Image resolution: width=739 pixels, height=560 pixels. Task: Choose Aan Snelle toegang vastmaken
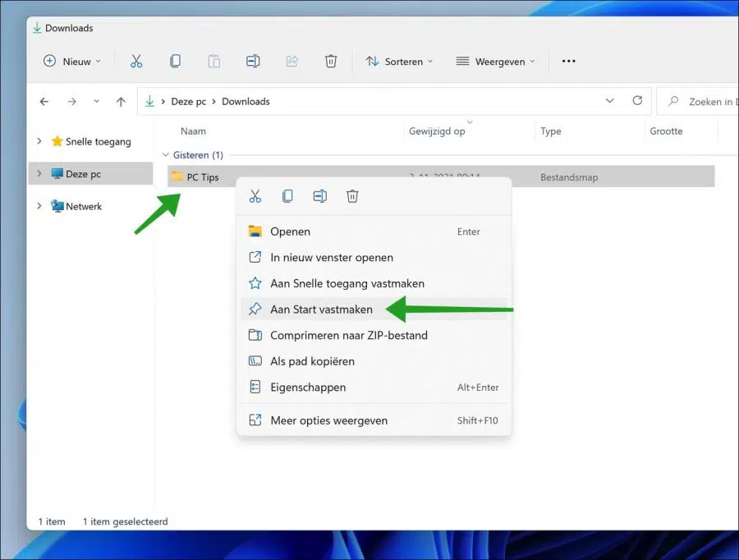(x=374, y=283)
